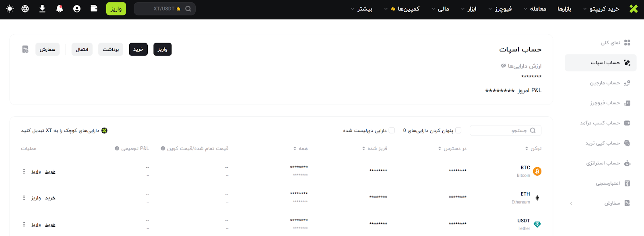Click the خرید link in ETH row

(50, 198)
